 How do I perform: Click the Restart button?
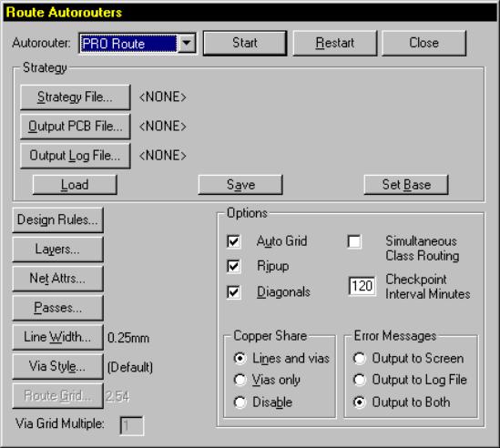tap(335, 43)
